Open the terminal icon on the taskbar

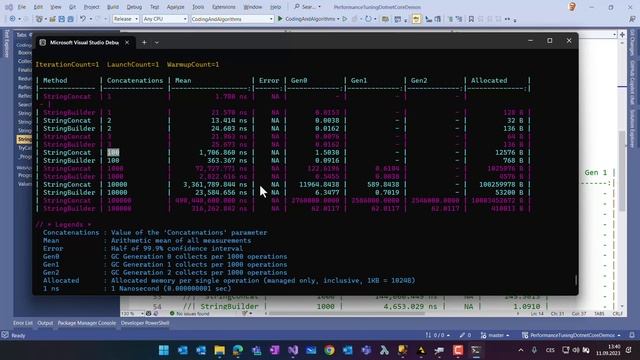[476, 350]
